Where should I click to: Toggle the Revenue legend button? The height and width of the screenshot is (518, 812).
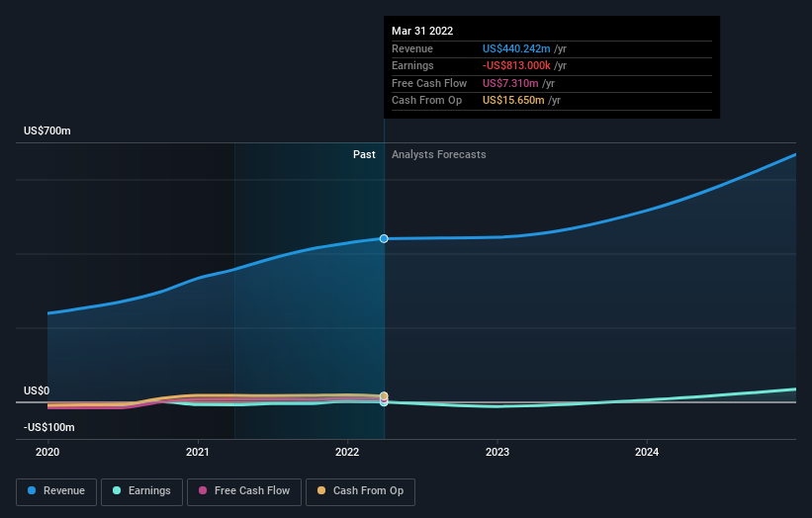pyautogui.click(x=56, y=491)
